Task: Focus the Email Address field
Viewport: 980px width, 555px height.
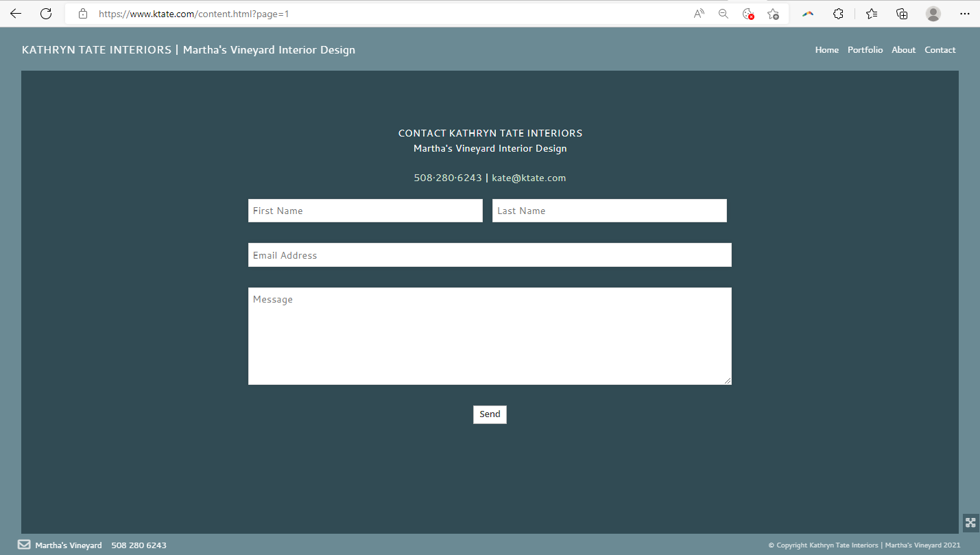Action: click(490, 255)
